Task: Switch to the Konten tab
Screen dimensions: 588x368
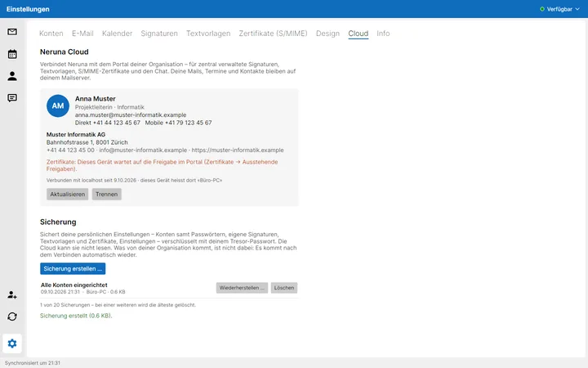Action: (x=51, y=34)
